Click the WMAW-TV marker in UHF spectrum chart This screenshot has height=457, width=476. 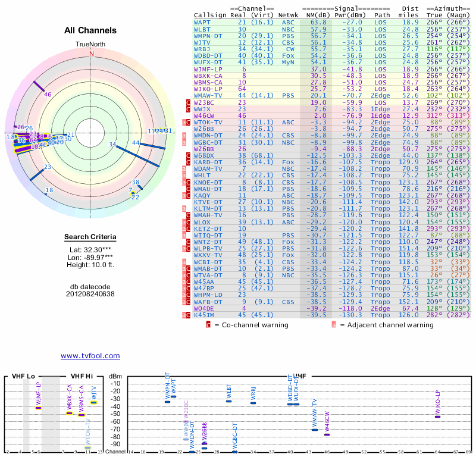(315, 430)
